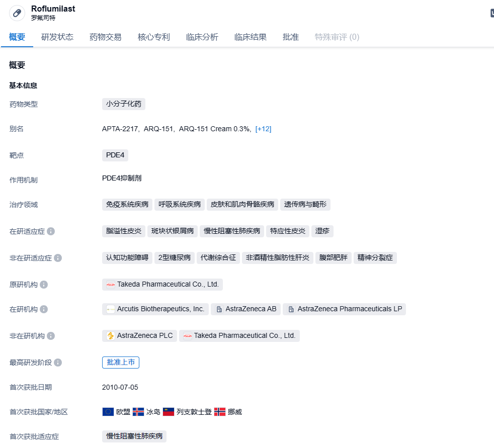Click the Arcutis Biotherapeutics logo icon
The width and height of the screenshot is (494, 448).
point(111,309)
